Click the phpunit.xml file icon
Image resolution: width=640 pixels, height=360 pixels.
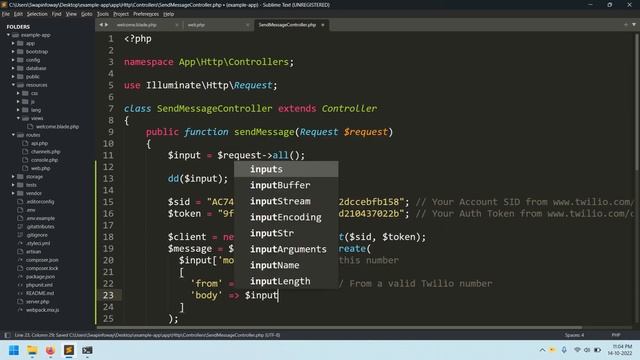pyautogui.click(x=20, y=285)
